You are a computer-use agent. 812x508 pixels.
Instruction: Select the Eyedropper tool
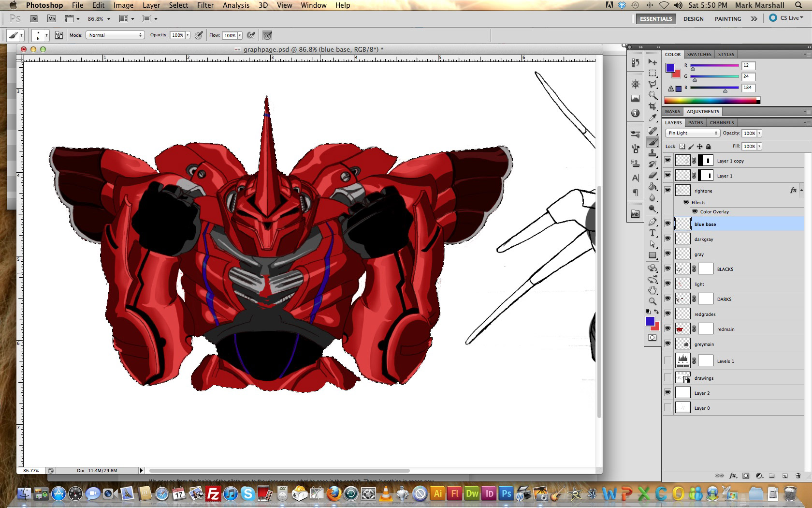(x=652, y=118)
